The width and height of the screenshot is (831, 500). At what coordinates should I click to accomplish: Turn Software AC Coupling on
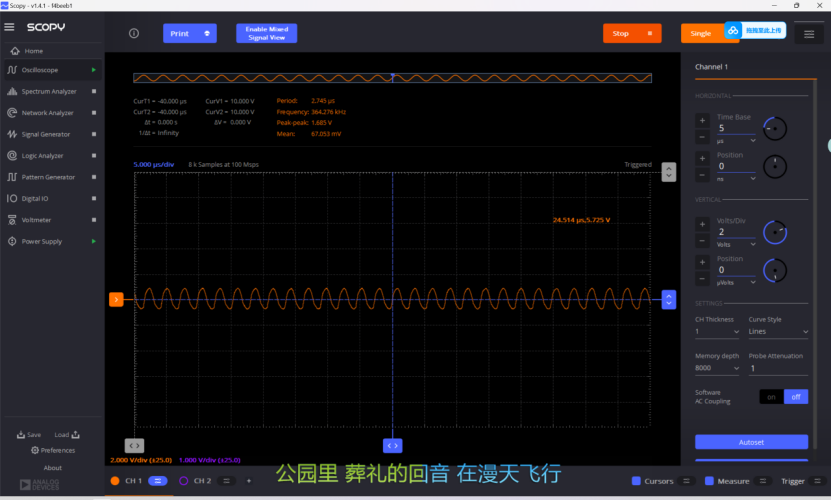[x=772, y=397]
